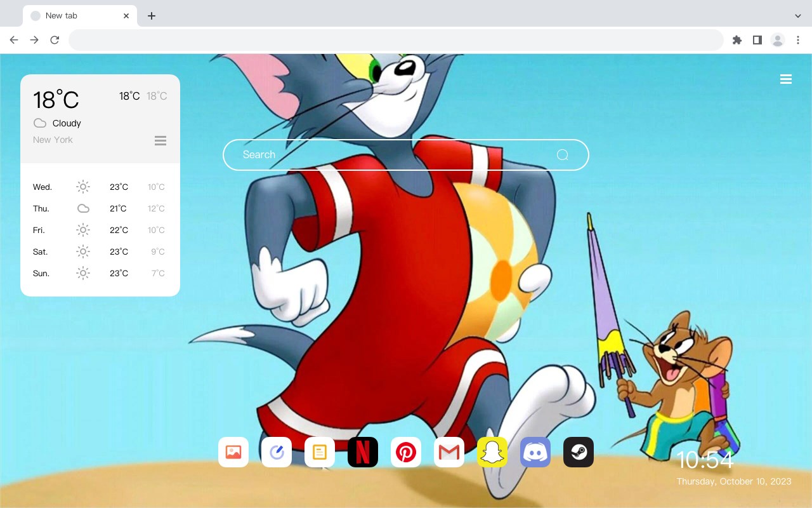Click the sunny icon for Wed.
Viewport: 812px width, 508px height.
[83, 187]
